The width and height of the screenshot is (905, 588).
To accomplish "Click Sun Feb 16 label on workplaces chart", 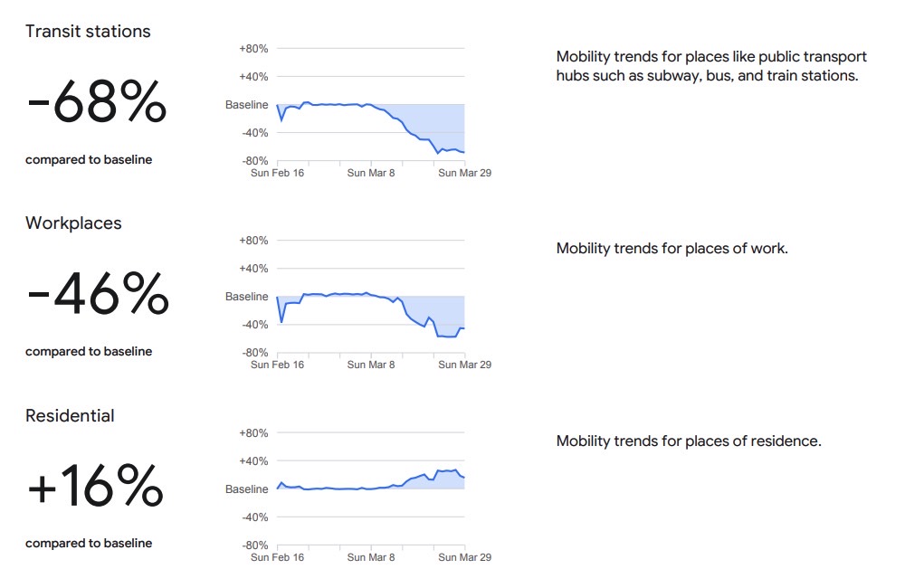I will coord(277,365).
